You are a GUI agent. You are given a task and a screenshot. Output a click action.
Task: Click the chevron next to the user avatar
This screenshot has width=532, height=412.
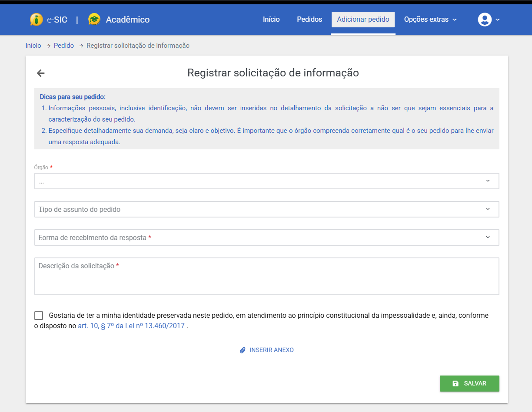(x=498, y=20)
